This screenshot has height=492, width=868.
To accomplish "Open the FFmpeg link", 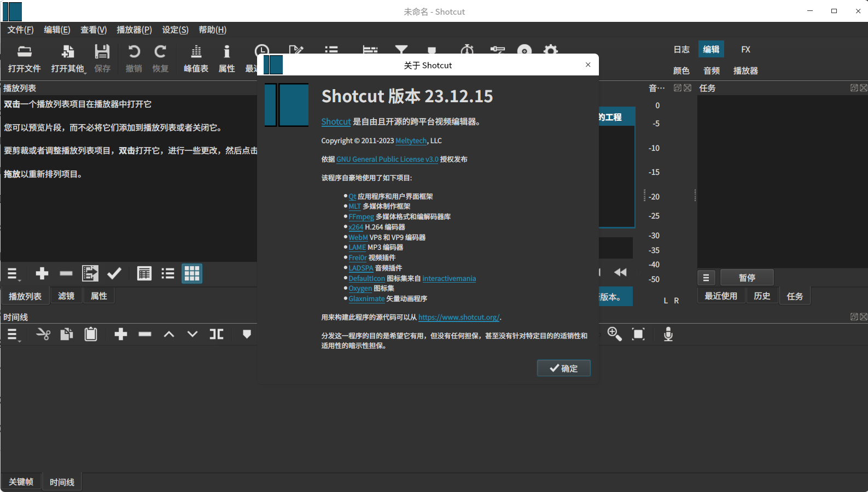I will tap(362, 216).
